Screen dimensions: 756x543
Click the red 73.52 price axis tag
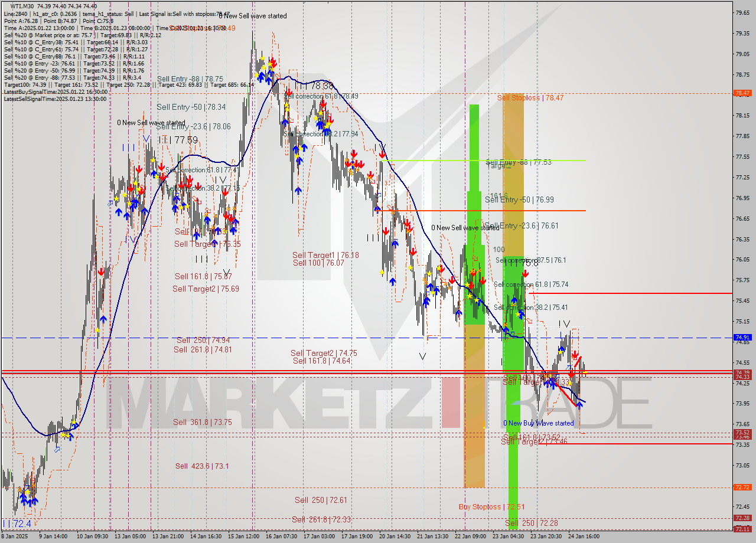coord(742,433)
